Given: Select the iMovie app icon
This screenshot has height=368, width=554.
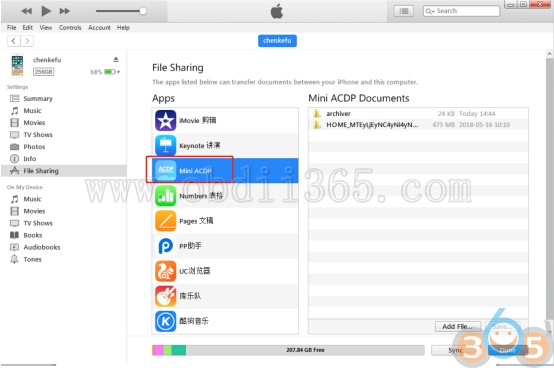Looking at the screenshot, I should pyautogui.click(x=165, y=120).
